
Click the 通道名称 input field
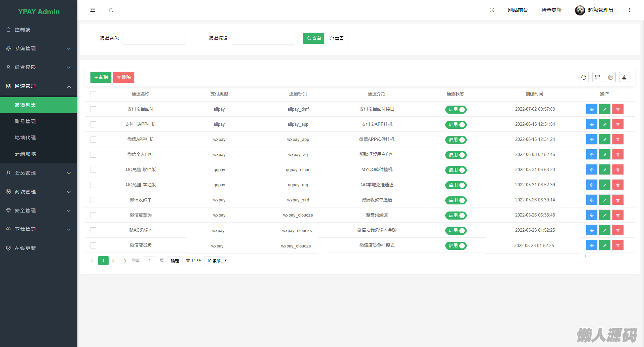154,38
